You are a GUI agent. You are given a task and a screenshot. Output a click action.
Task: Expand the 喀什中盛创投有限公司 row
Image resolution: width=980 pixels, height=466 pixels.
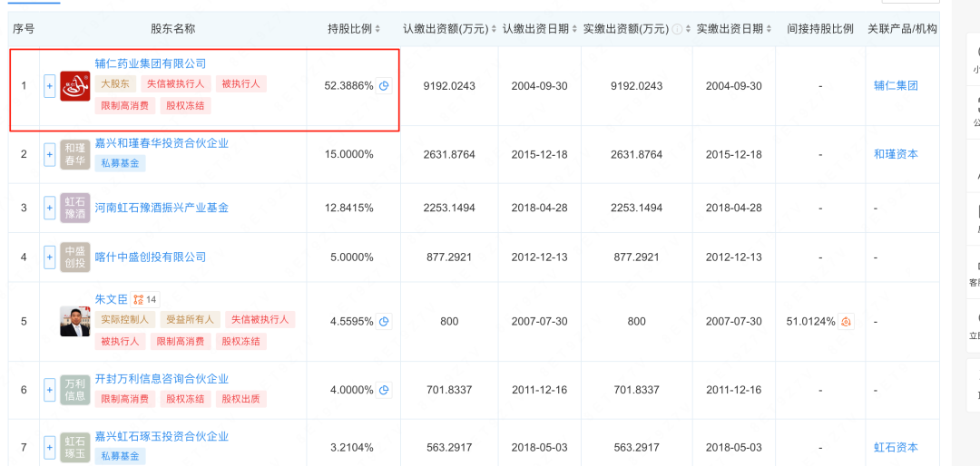point(50,257)
